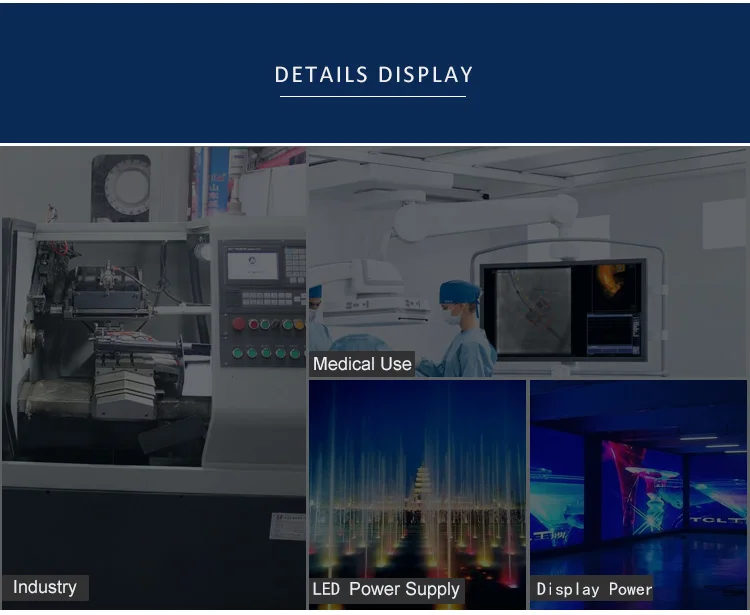Select the LED Power Supply fountain image
Image resolution: width=750 pixels, height=615 pixels.
tap(417, 494)
